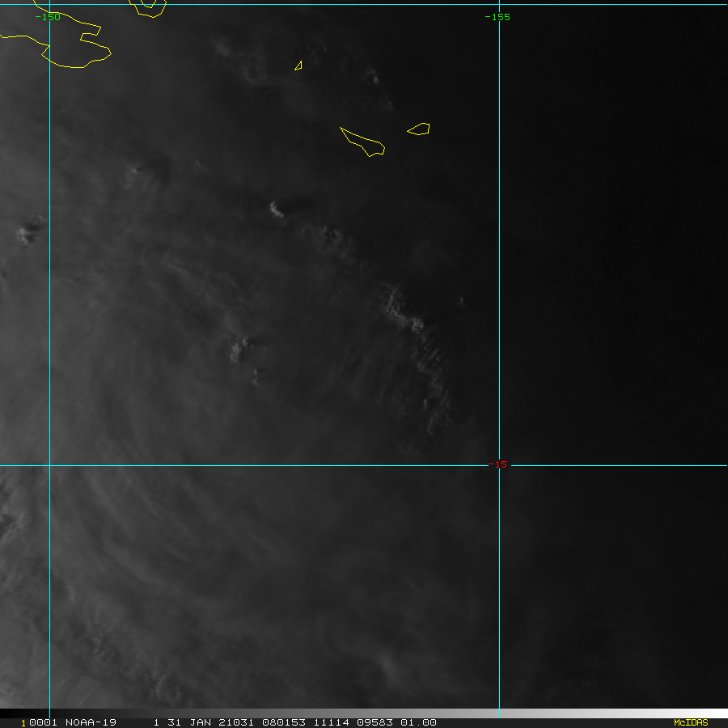Click the red -15 latitude label
Image resolution: width=728 pixels, height=728 pixels.
click(498, 464)
